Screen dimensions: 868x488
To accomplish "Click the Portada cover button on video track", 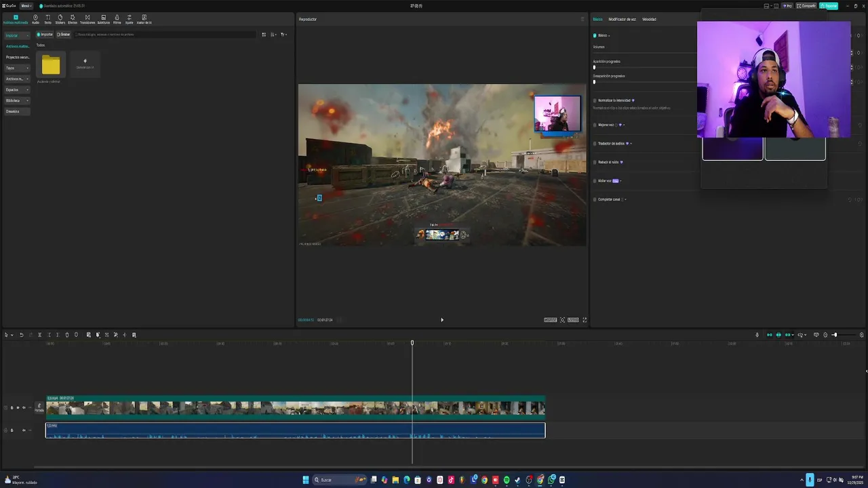I will coord(39,408).
